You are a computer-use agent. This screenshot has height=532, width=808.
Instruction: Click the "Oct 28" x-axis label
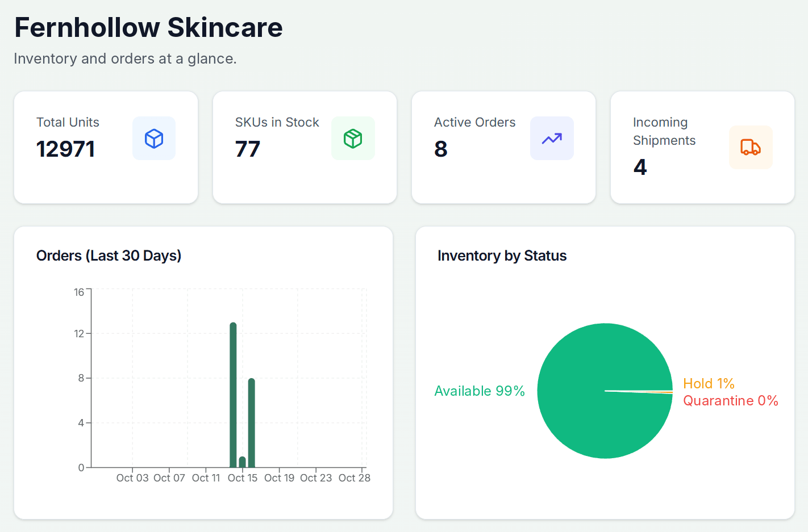click(x=355, y=478)
